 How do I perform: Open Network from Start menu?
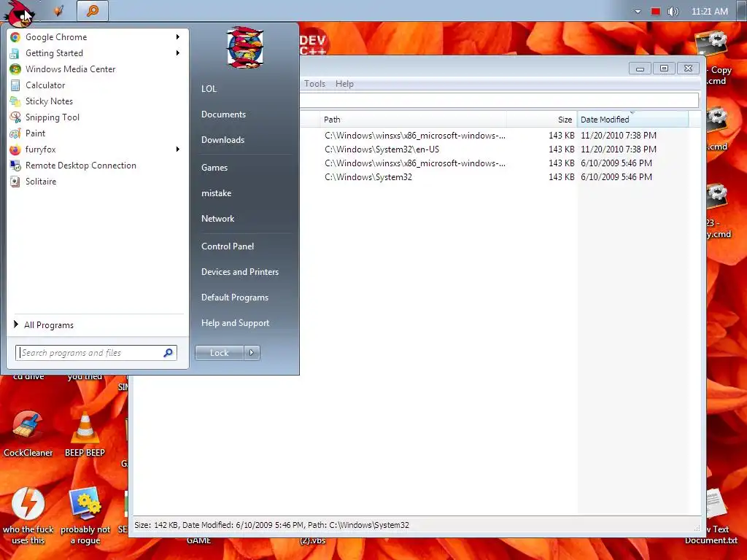217,219
